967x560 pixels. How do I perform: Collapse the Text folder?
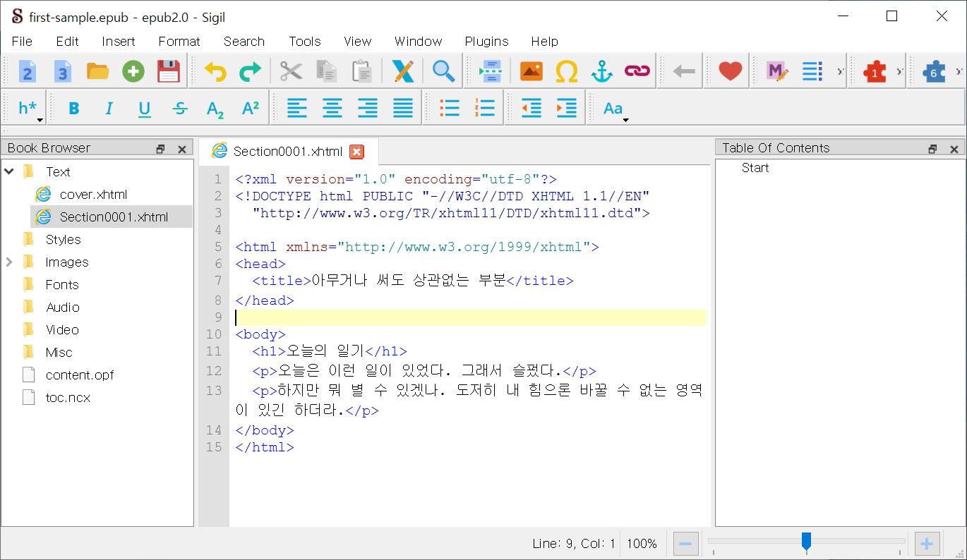10,171
